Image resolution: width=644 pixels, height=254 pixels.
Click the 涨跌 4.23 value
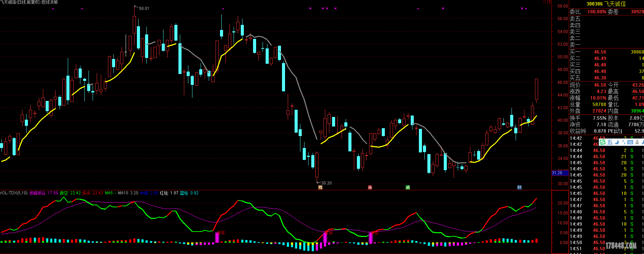[601, 91]
